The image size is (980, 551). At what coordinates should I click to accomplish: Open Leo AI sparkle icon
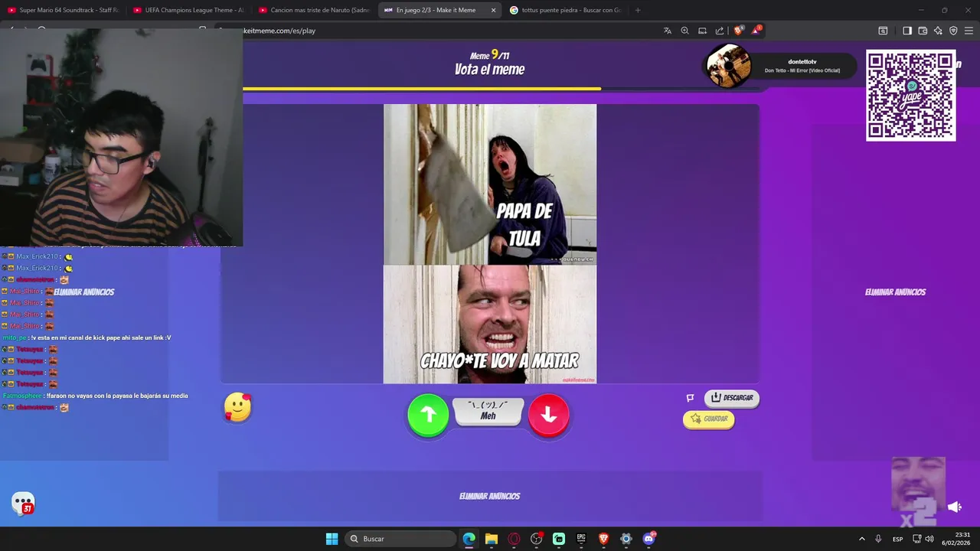tap(938, 31)
